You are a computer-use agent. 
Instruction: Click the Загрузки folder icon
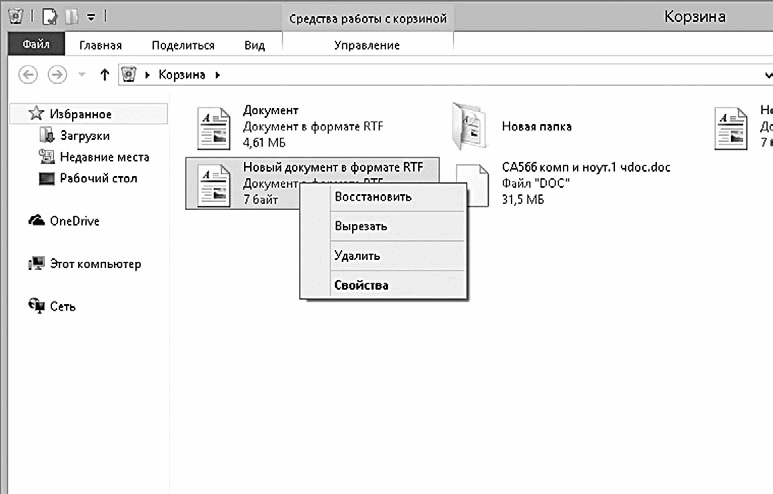point(47,135)
